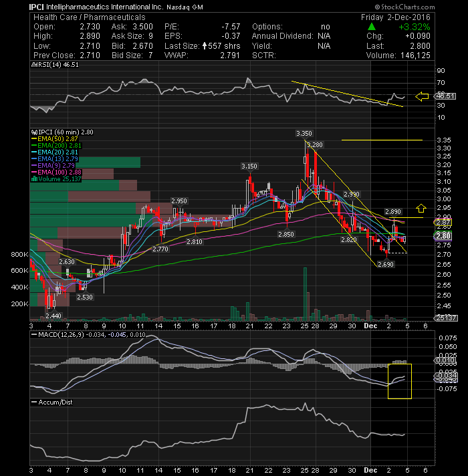
Task: Click the SCTR label
Action: 263,55
